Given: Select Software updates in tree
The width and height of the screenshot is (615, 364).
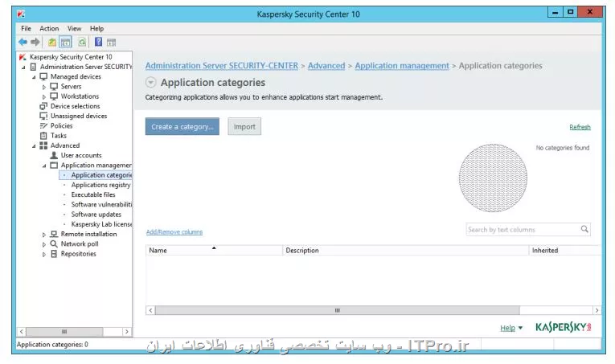Looking at the screenshot, I should pyautogui.click(x=96, y=215).
